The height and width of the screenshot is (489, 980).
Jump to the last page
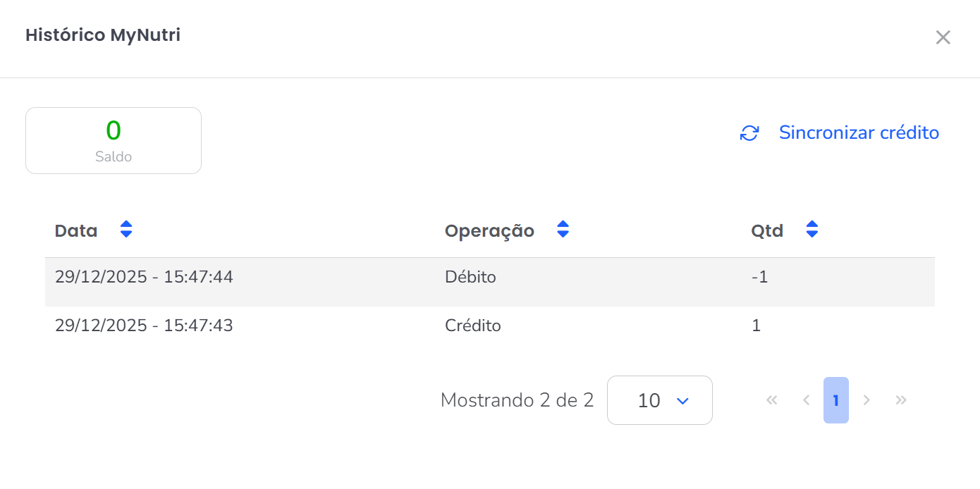point(900,400)
